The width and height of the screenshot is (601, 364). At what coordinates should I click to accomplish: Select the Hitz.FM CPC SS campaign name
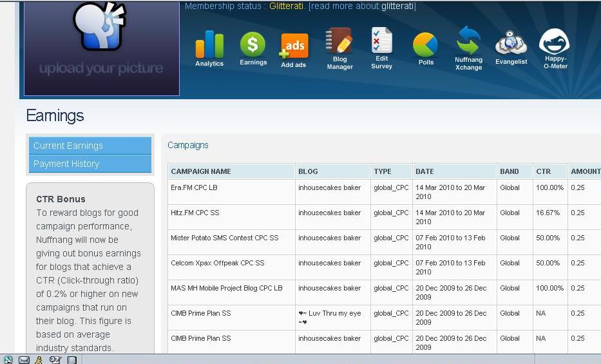[x=195, y=213]
